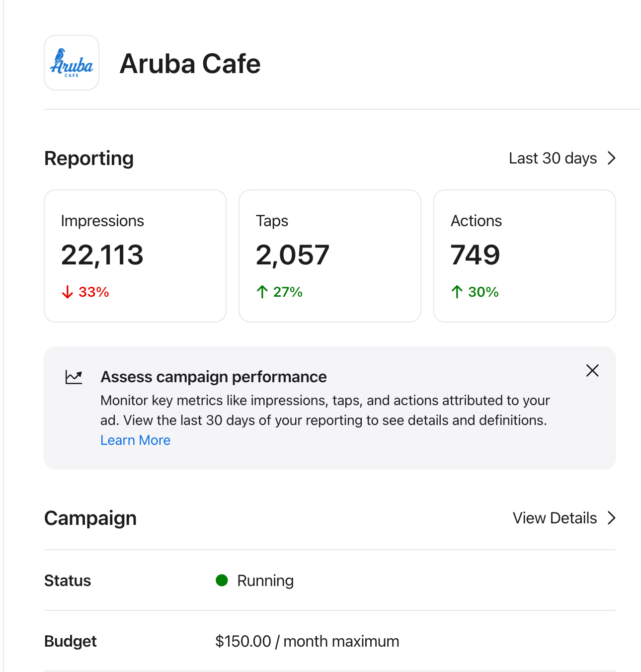
Task: Open the Impressions metric card
Action: coord(135,256)
